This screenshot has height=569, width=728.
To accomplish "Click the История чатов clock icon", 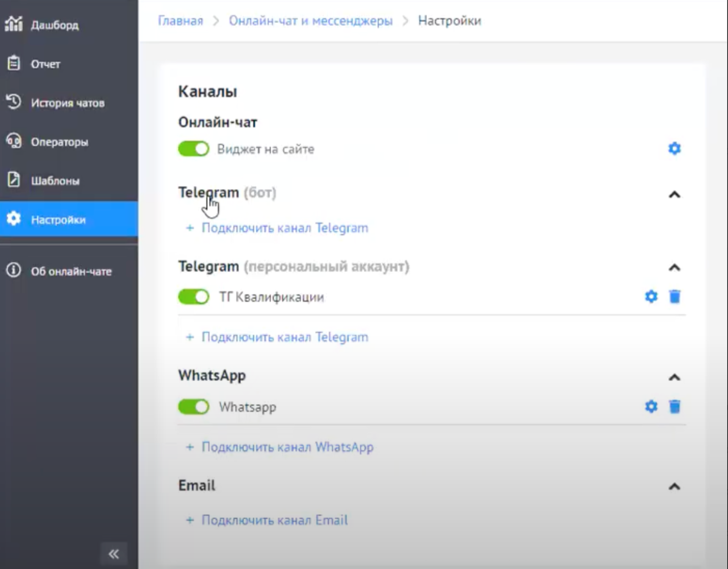I will point(14,102).
